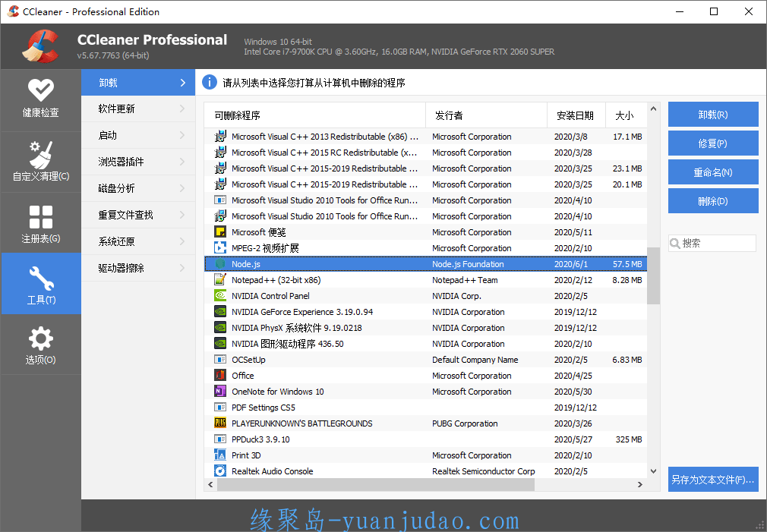The width and height of the screenshot is (767, 532).
Task: Click the Microsoft 便笺 sticky notes icon
Action: [x=220, y=232]
